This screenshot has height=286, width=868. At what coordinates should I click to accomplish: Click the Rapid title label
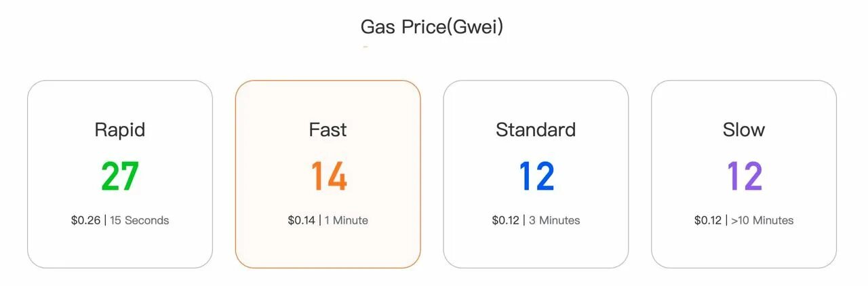[x=120, y=129]
